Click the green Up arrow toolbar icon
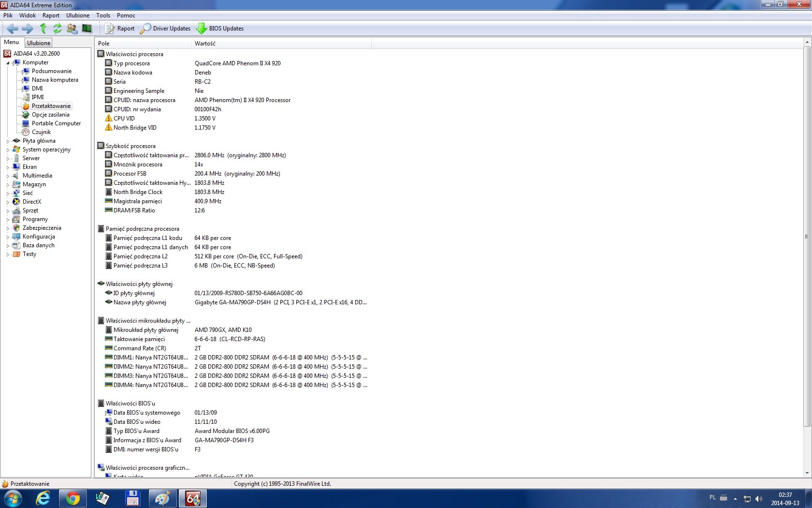The image size is (812, 508). tap(43, 29)
